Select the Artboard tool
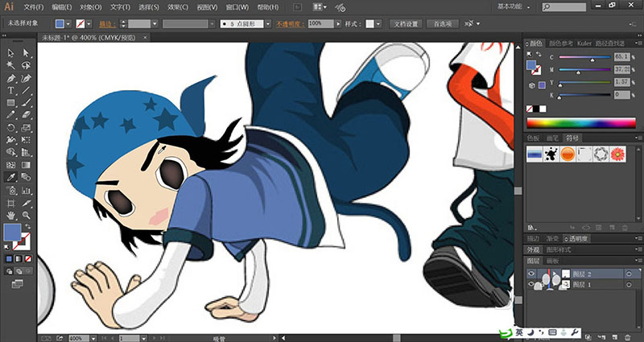The image size is (644, 342). (x=10, y=203)
